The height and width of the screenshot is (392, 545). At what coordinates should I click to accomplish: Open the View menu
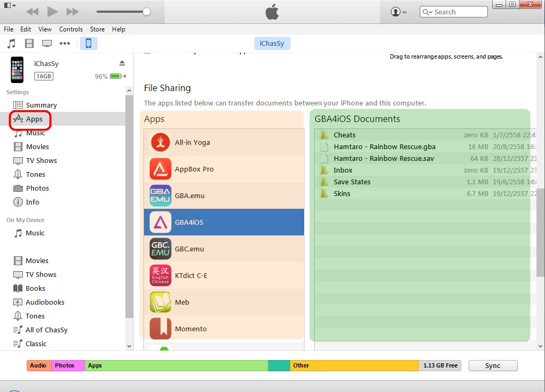(45, 29)
